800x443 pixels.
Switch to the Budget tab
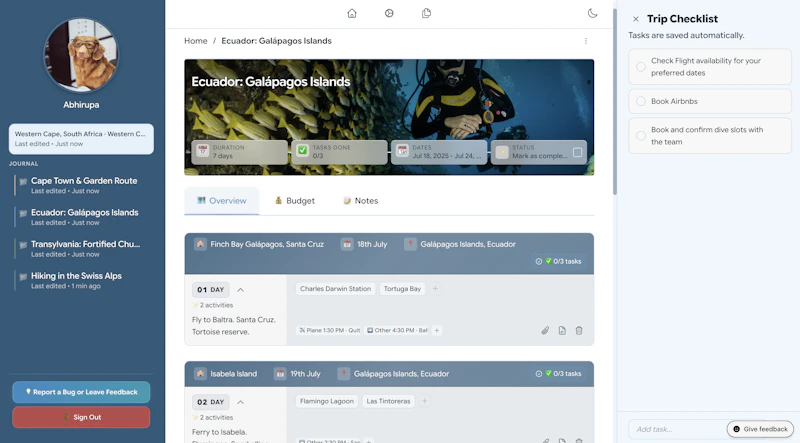tap(295, 201)
